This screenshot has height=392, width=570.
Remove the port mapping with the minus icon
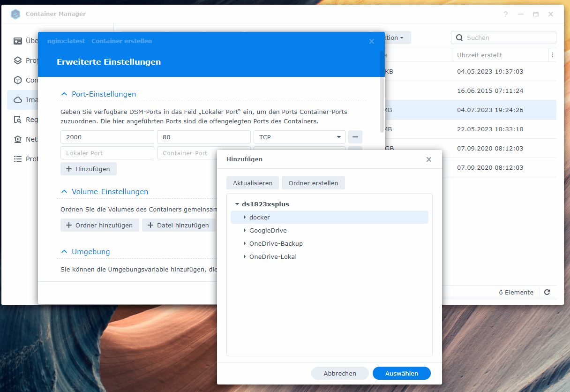click(x=355, y=136)
